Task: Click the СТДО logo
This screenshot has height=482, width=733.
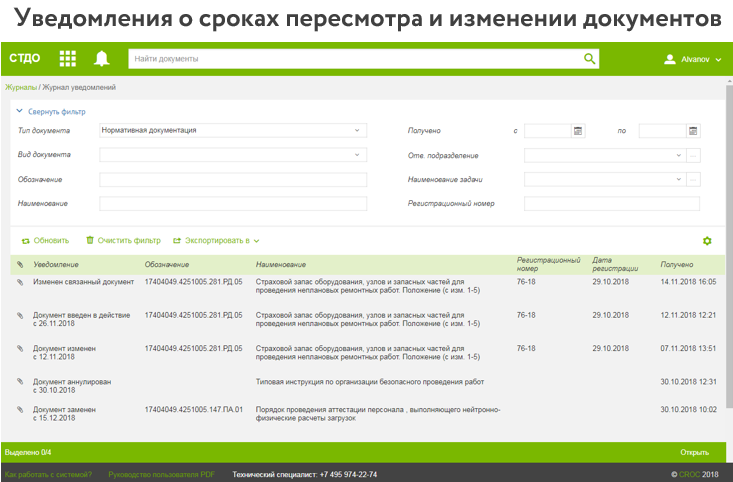Action: click(x=25, y=58)
